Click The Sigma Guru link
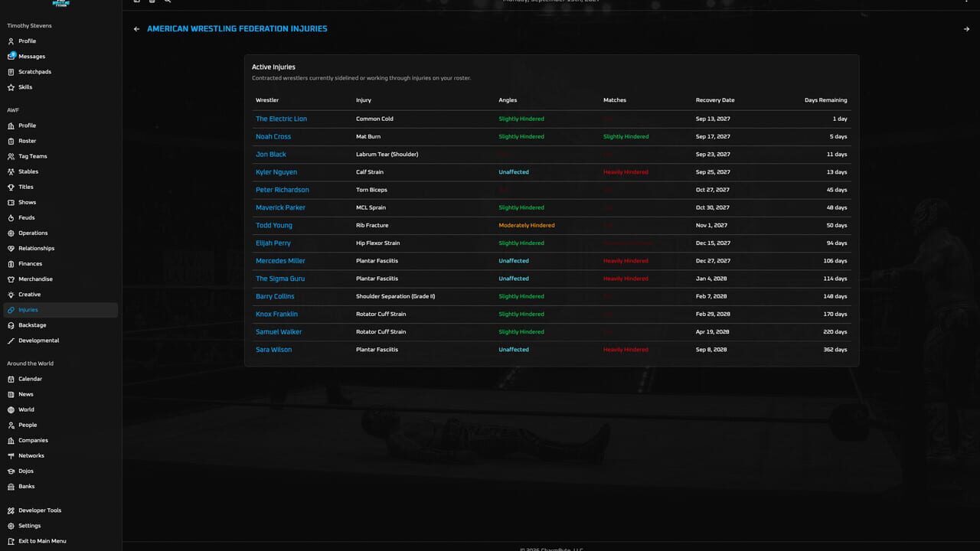The height and width of the screenshot is (551, 980). tap(280, 279)
